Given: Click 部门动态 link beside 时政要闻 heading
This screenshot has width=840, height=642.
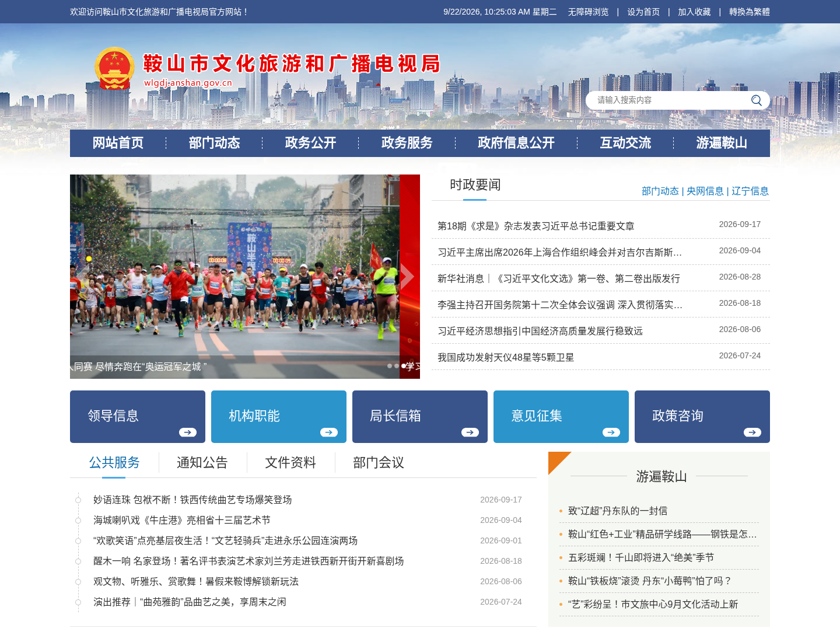Looking at the screenshot, I should click(x=660, y=191).
